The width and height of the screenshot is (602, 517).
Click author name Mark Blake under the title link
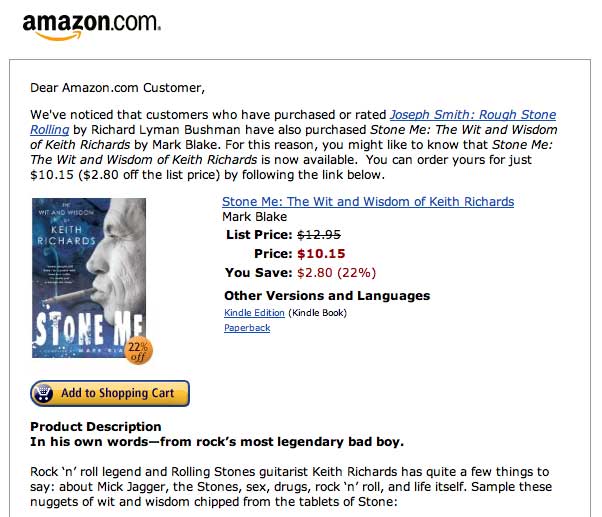(254, 217)
